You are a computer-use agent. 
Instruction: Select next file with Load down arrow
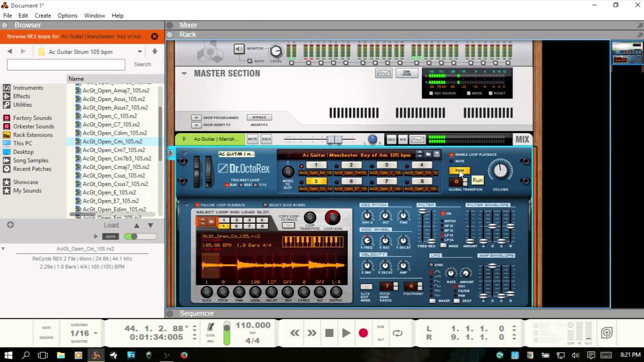coord(150,225)
